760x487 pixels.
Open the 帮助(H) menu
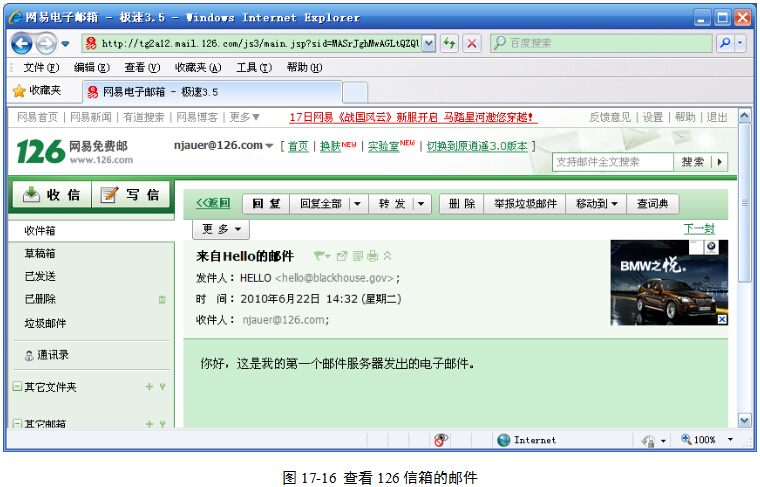point(304,67)
